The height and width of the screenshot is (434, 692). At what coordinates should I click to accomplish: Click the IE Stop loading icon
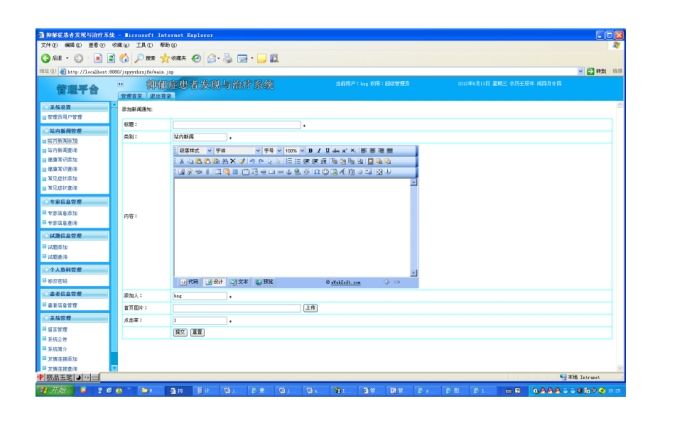click(98, 58)
